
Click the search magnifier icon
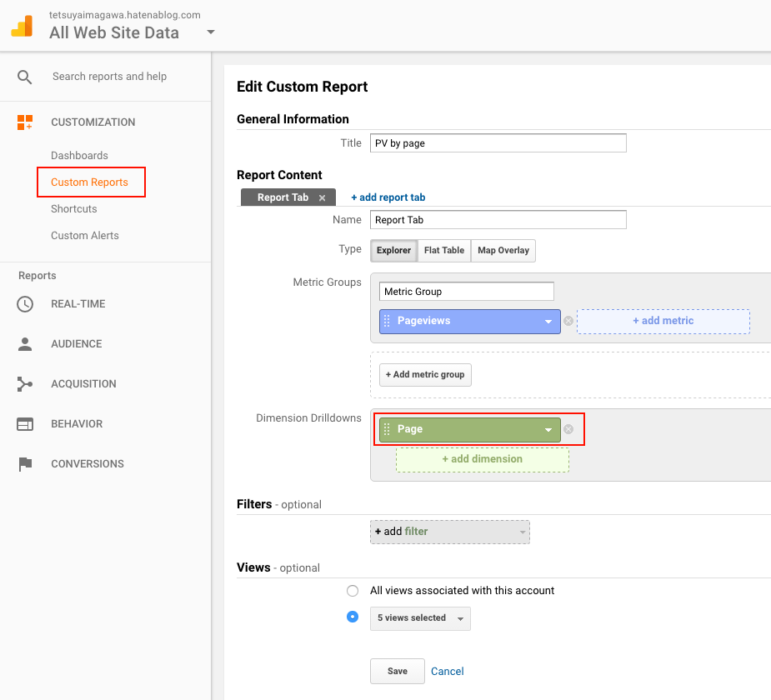[x=25, y=77]
